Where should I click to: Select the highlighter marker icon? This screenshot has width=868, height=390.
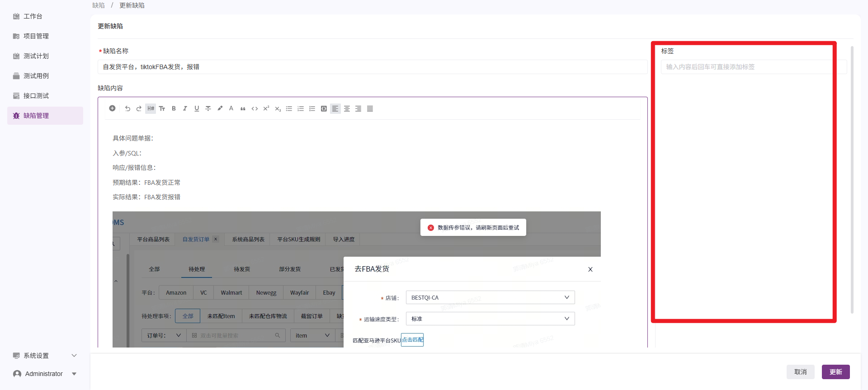click(x=220, y=108)
